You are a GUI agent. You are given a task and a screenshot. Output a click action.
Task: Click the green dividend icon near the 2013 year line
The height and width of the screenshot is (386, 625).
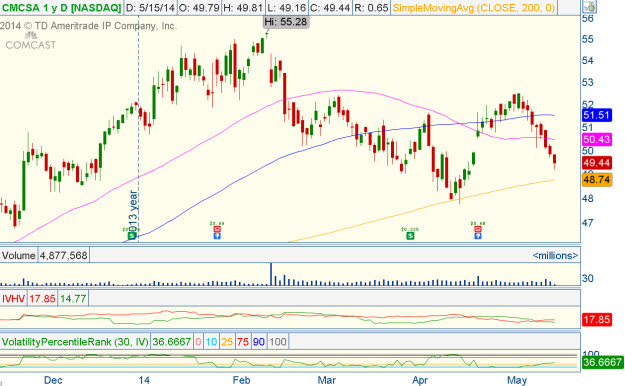132,236
